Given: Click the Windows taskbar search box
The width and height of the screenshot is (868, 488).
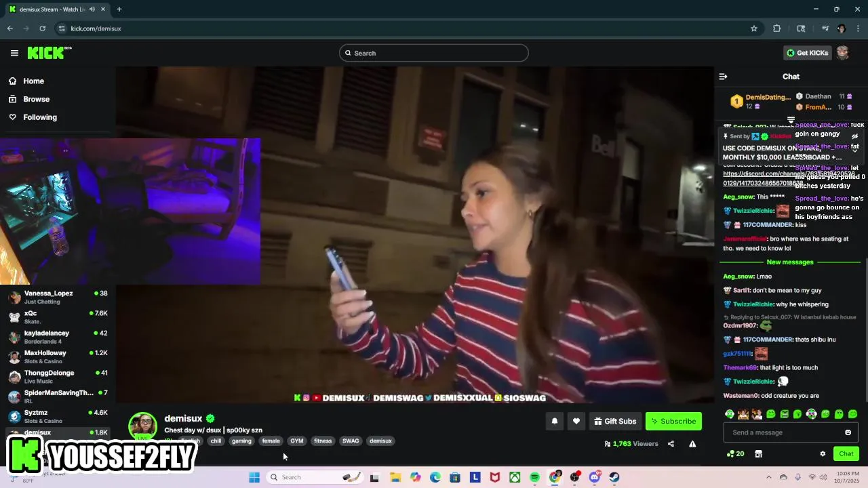Looking at the screenshot, I should click(x=315, y=477).
